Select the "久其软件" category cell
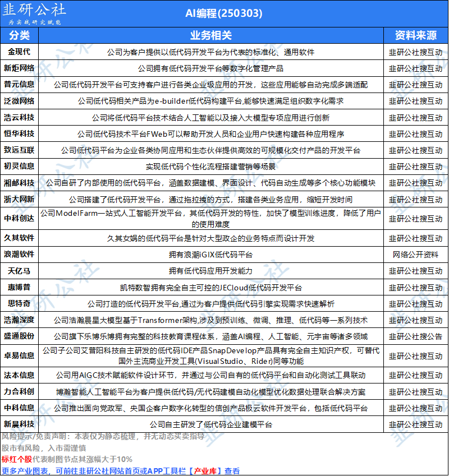Image resolution: width=449 pixels, height=476 pixels. (x=19, y=238)
